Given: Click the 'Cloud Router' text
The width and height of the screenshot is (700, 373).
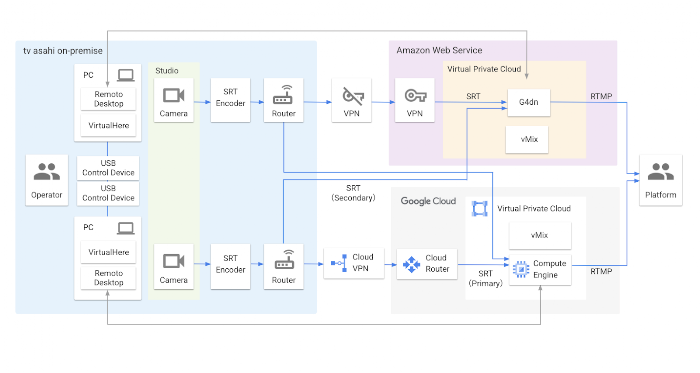Looking at the screenshot, I should 437,263.
